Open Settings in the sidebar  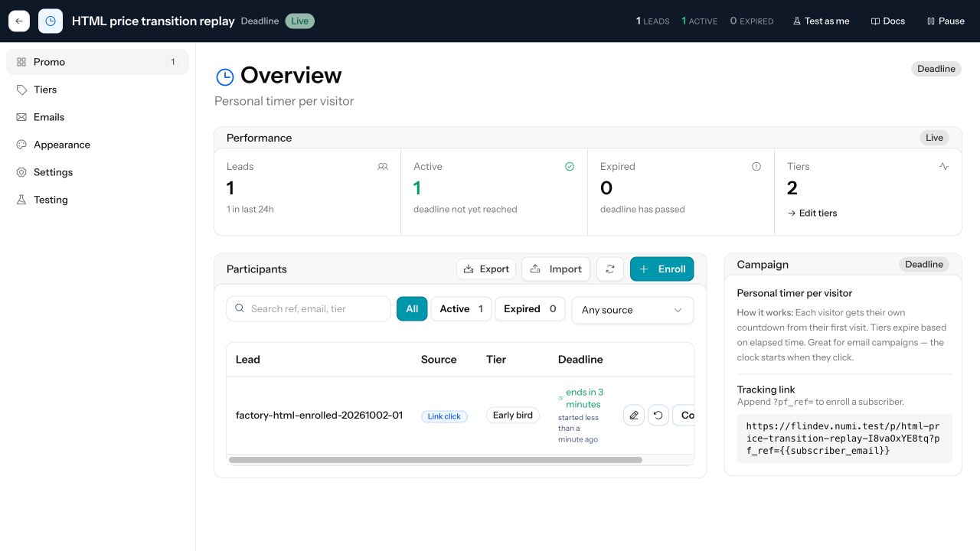pyautogui.click(x=97, y=172)
